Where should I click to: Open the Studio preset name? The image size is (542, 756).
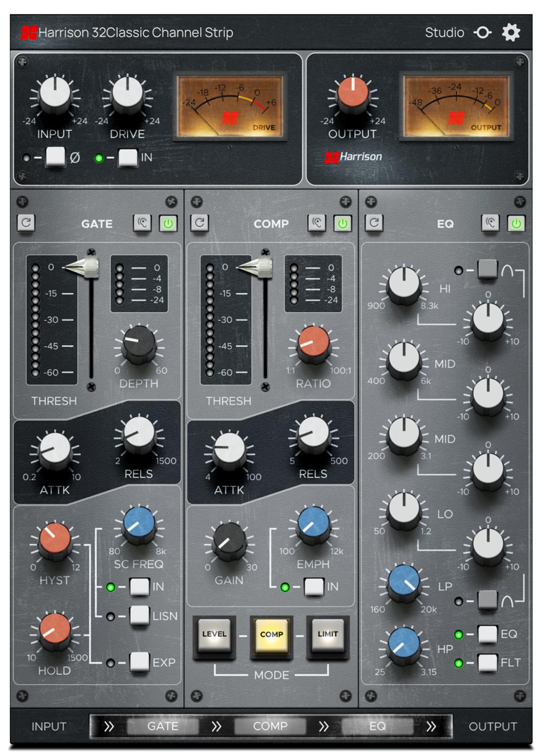pos(444,32)
